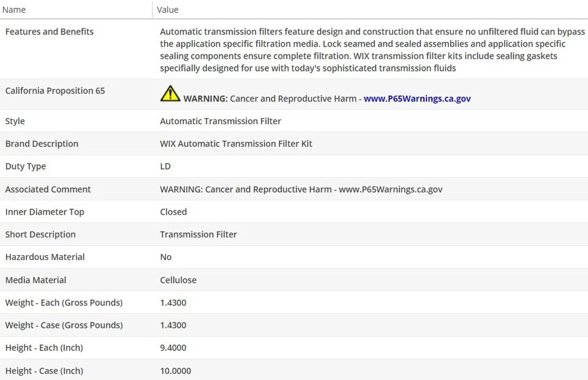
Task: Click the Name column header
Action: point(14,10)
